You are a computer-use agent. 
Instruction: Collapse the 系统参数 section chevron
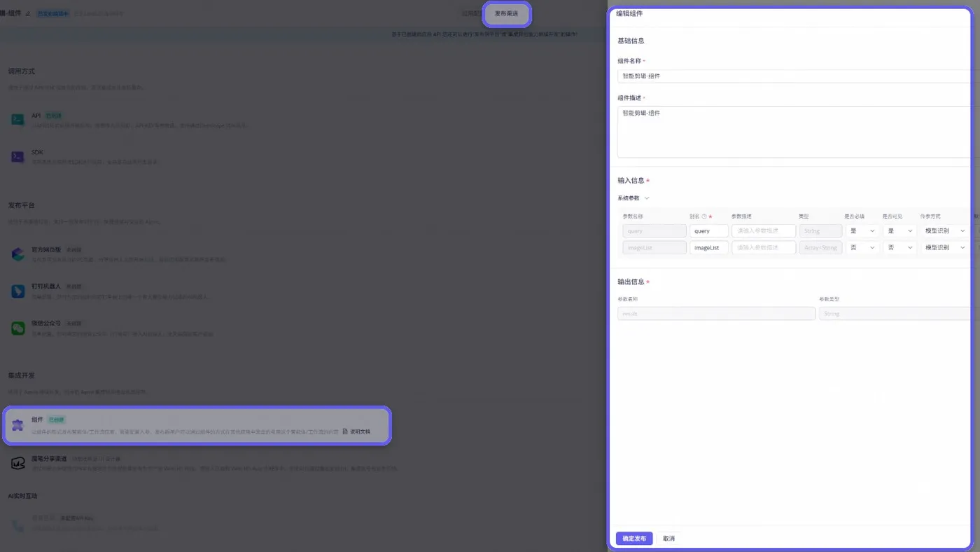[x=647, y=198]
